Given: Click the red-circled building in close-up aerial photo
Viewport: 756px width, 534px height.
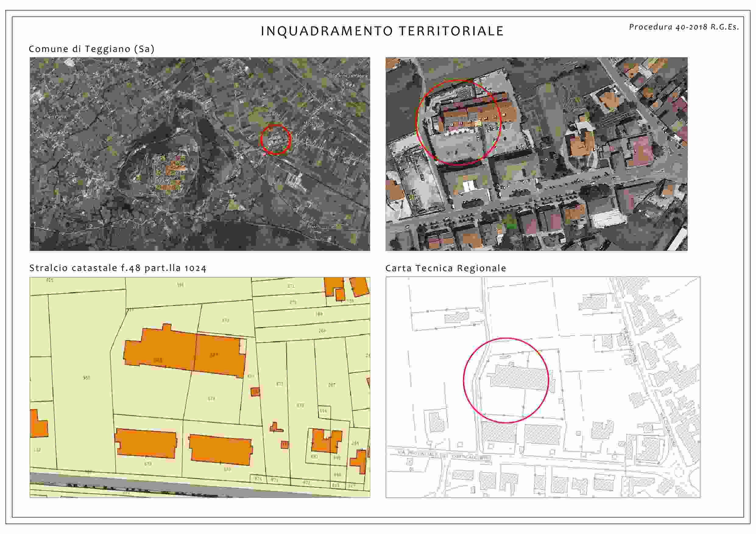Looking at the screenshot, I should pyautogui.click(x=468, y=113).
